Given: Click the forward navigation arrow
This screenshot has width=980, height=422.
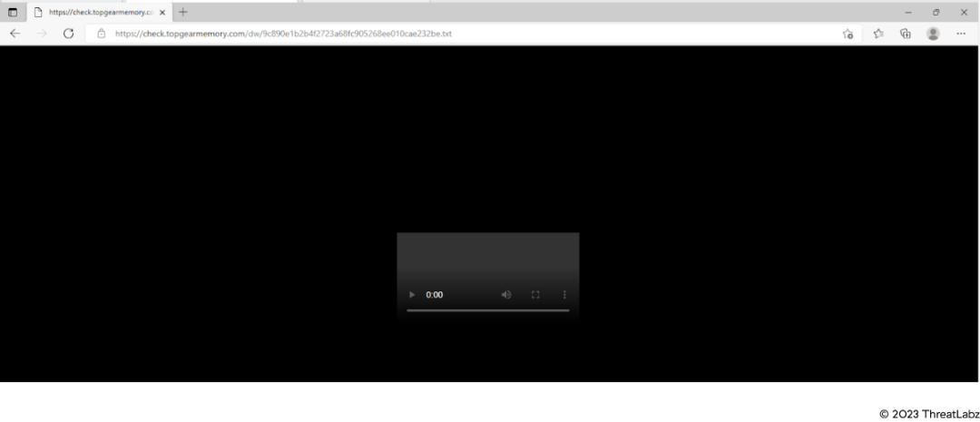Looking at the screenshot, I should [42, 34].
